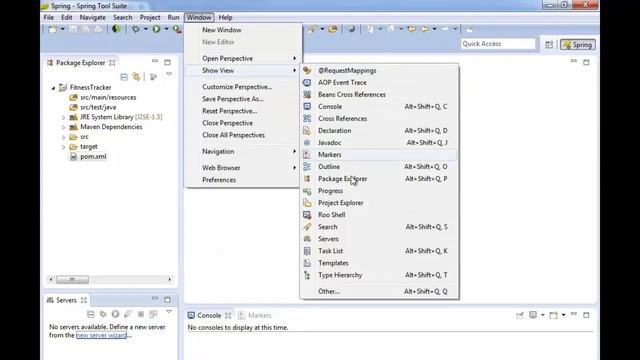Open the Search view entry
Screen dimensions: 640x360
[x=379, y=227]
